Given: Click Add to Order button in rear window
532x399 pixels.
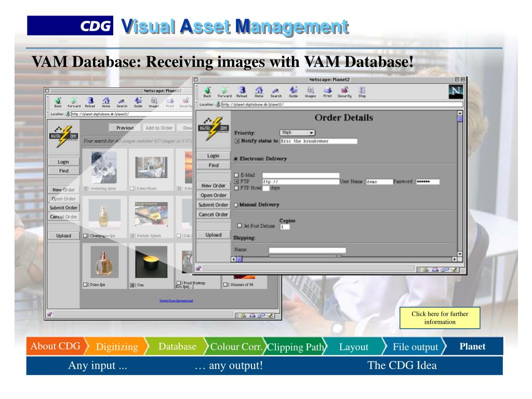Looking at the screenshot, I should pyautogui.click(x=159, y=128).
